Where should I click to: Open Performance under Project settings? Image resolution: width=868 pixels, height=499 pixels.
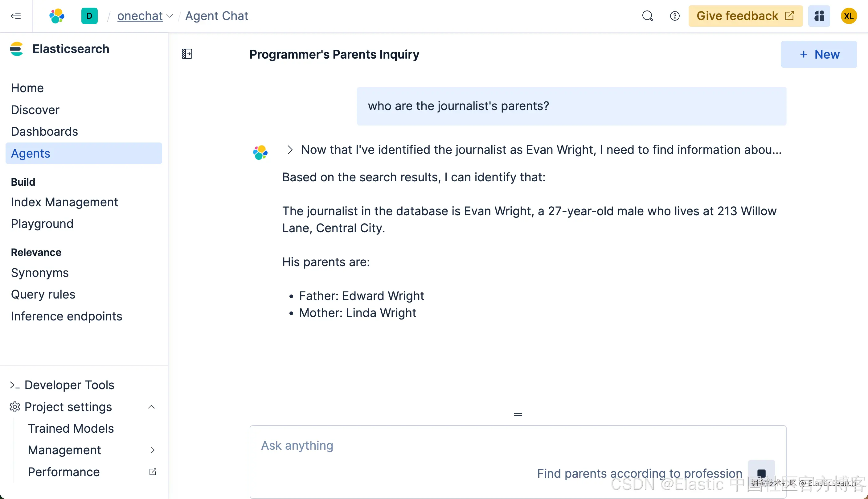(64, 472)
